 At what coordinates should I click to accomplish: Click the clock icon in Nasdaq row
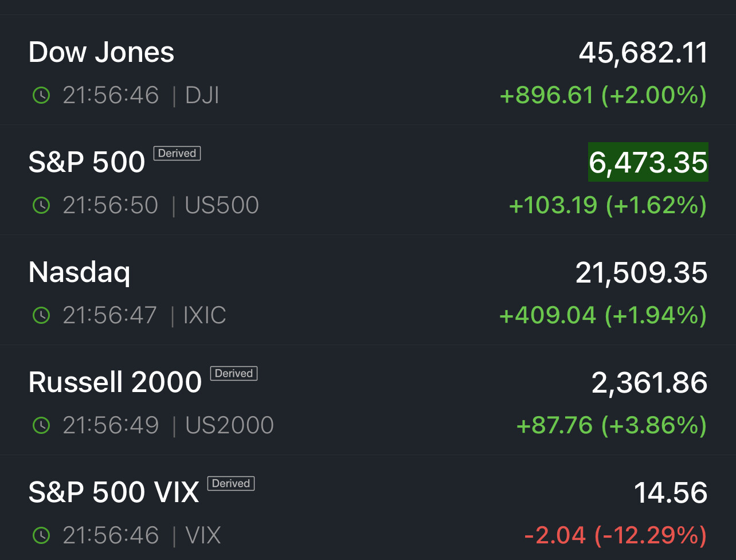click(x=41, y=315)
